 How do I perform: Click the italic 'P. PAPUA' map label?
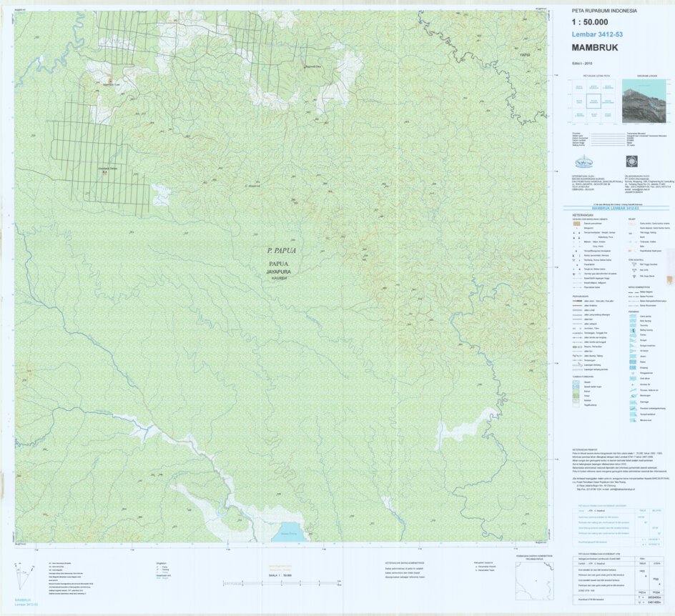coord(281,250)
